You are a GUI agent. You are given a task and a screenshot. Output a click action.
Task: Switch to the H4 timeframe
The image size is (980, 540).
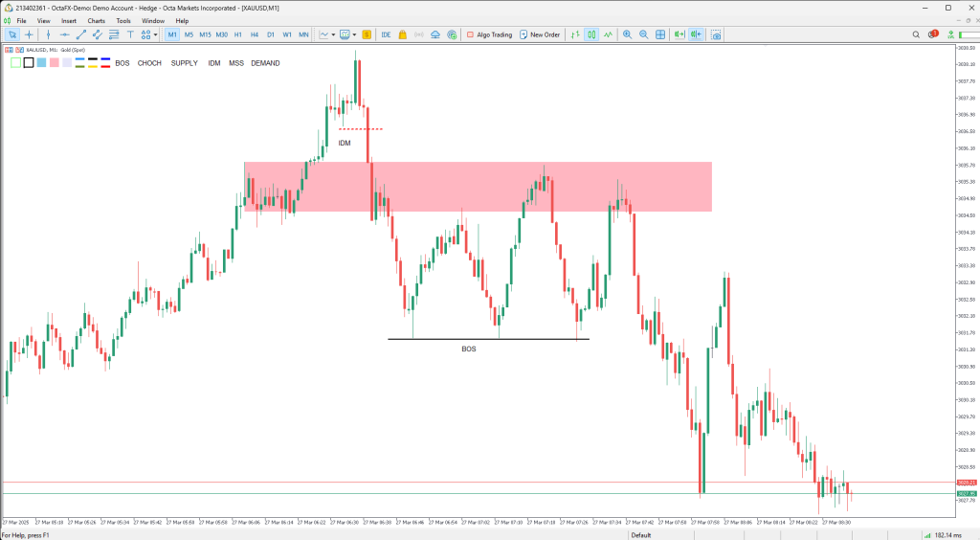pyautogui.click(x=254, y=34)
